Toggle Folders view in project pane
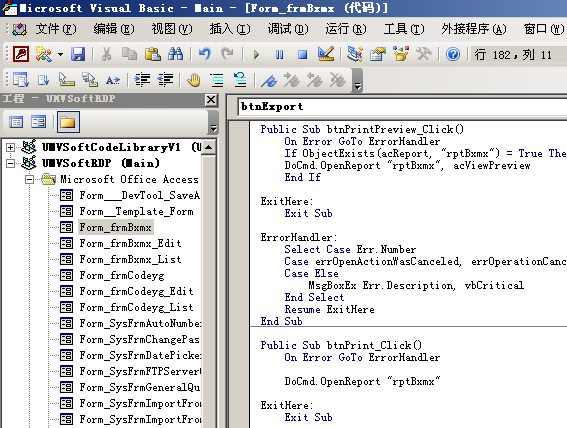 [68, 122]
